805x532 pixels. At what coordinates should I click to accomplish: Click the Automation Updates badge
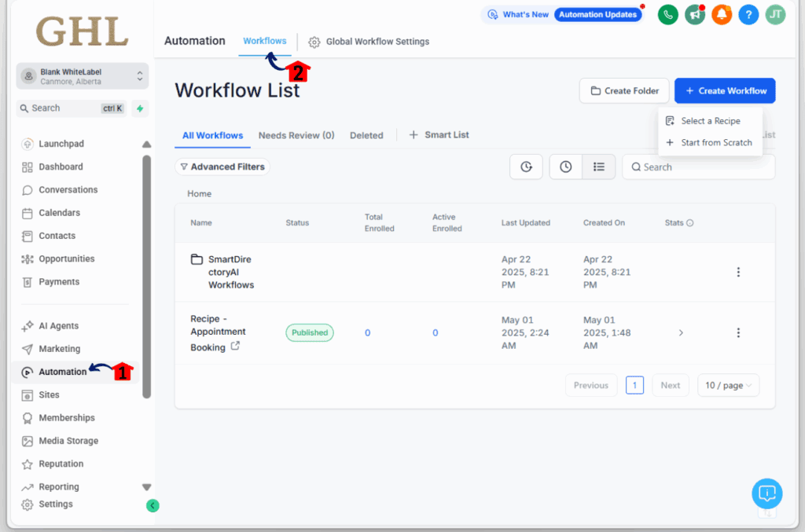[x=597, y=15]
